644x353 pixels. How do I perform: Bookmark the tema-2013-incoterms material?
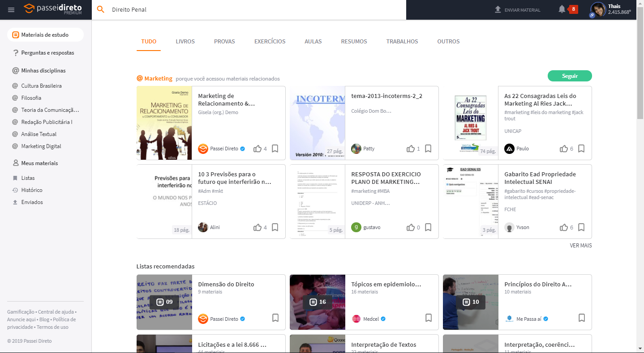point(428,149)
